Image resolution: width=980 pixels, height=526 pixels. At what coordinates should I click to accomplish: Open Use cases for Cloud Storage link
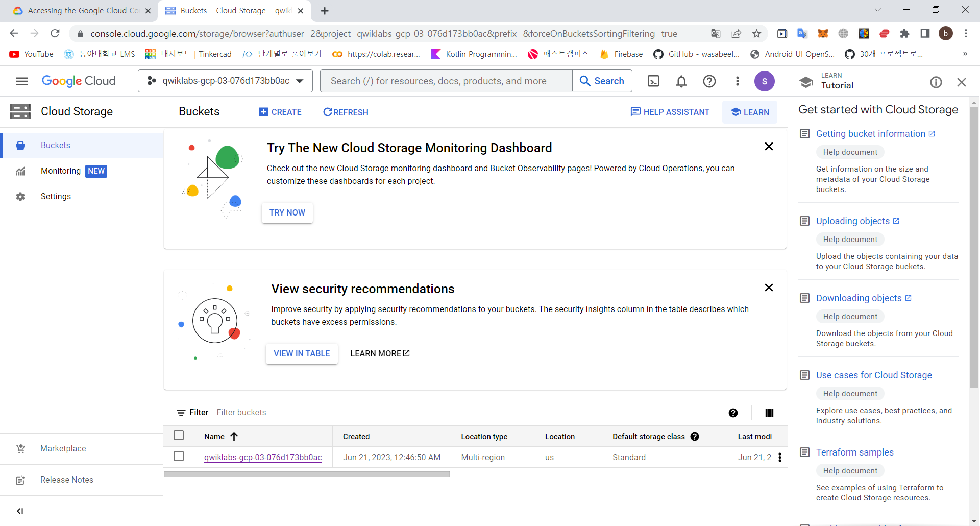click(874, 375)
